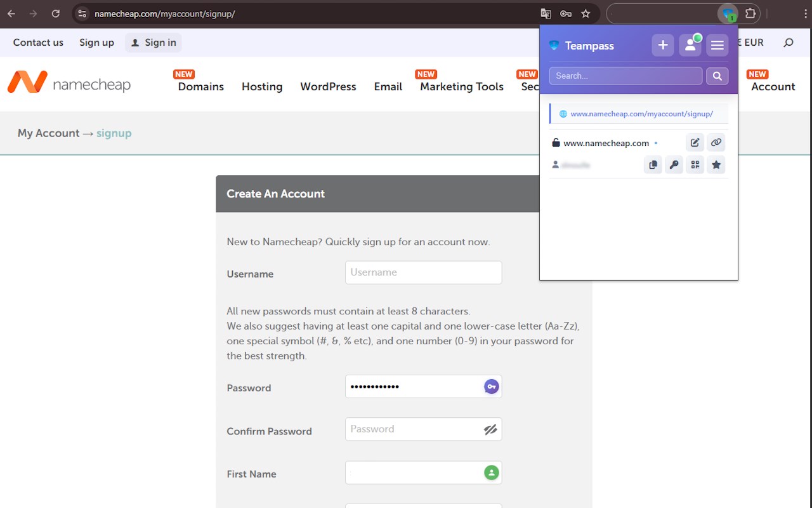Click the Password input field
This screenshot has width=812, height=508.
pyautogui.click(x=423, y=386)
